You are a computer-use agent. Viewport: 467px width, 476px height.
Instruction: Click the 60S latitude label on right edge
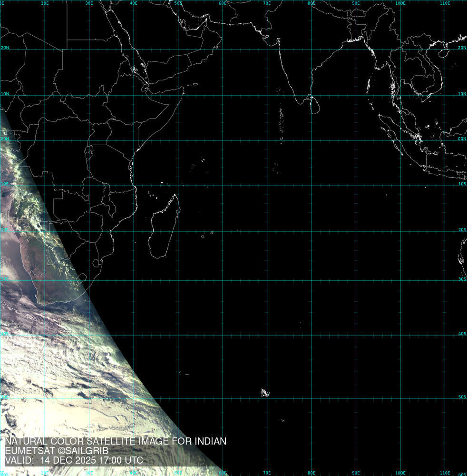coord(462,474)
